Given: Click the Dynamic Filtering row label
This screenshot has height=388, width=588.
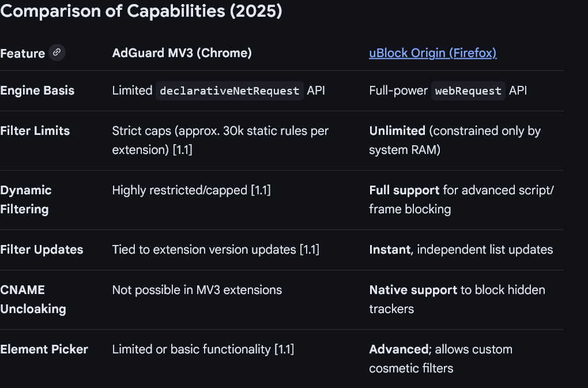Looking at the screenshot, I should [26, 199].
